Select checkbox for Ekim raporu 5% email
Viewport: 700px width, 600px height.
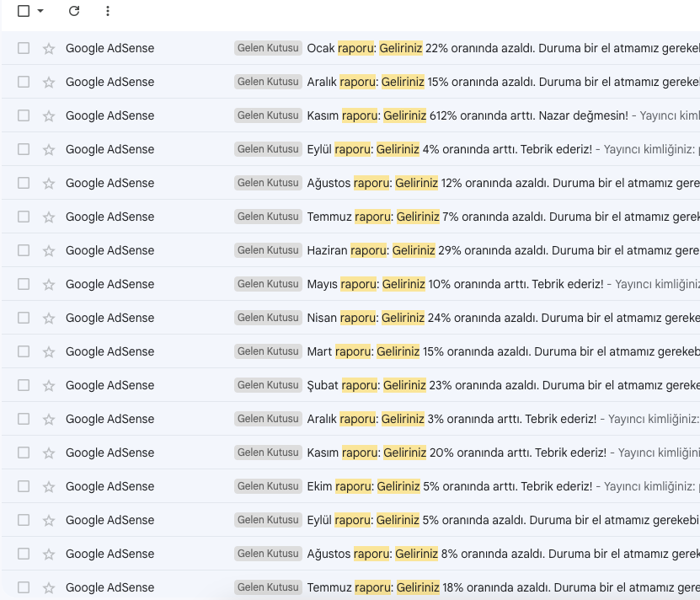[x=24, y=486]
